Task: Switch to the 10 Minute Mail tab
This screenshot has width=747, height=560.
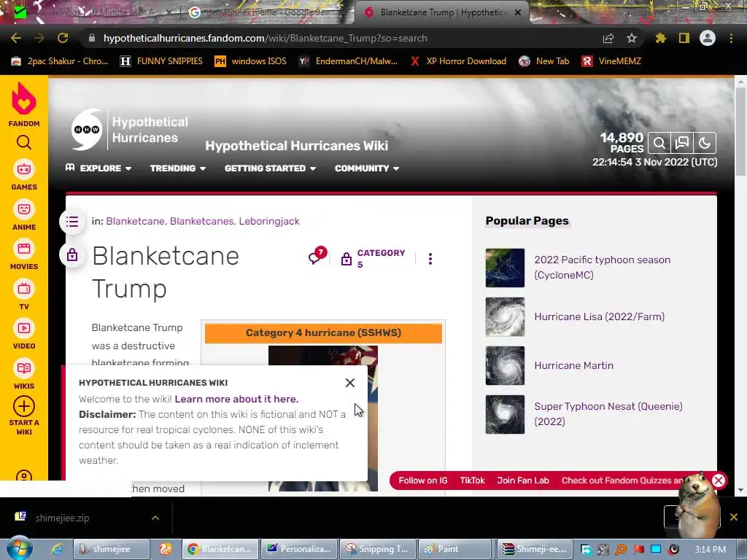Action: pyautogui.click(x=90, y=12)
